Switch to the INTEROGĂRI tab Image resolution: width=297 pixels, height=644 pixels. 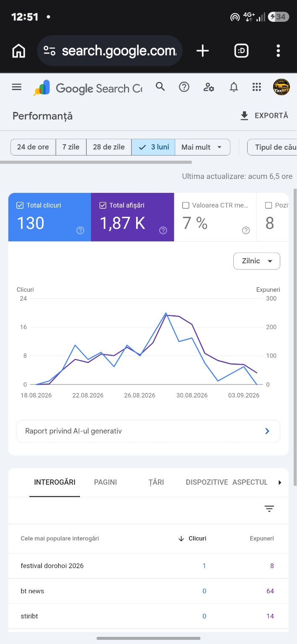click(x=55, y=482)
